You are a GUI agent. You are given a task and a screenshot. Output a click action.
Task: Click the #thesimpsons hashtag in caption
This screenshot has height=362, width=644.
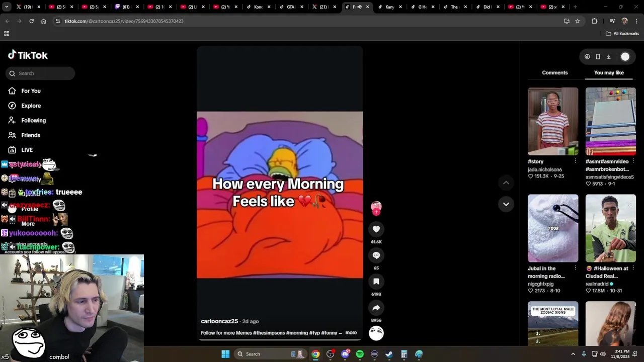269,333
